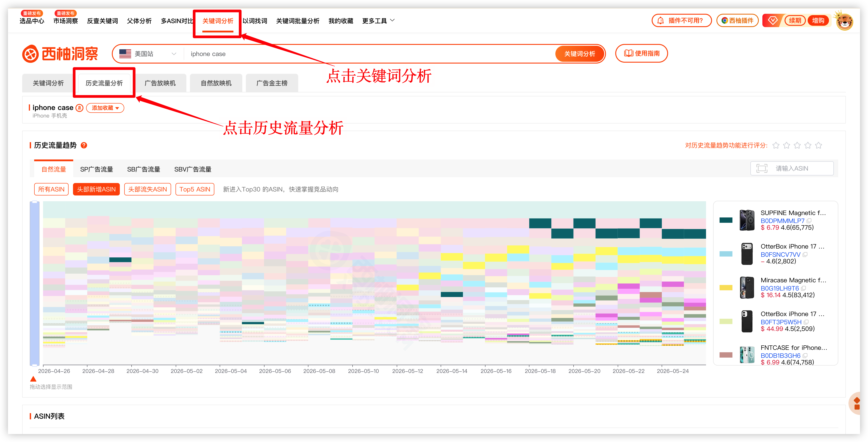Rate the feature one star
This screenshot has width=868, height=442.
pos(776,145)
